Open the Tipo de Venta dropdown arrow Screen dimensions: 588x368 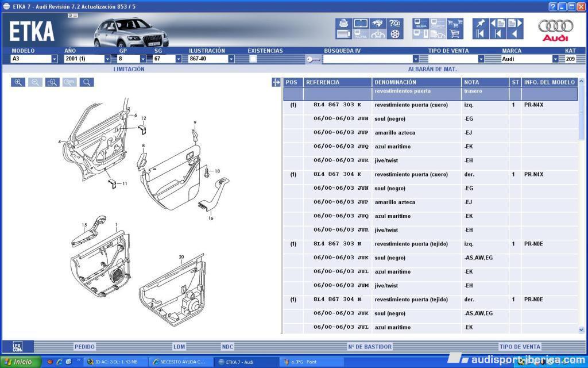tap(481, 59)
